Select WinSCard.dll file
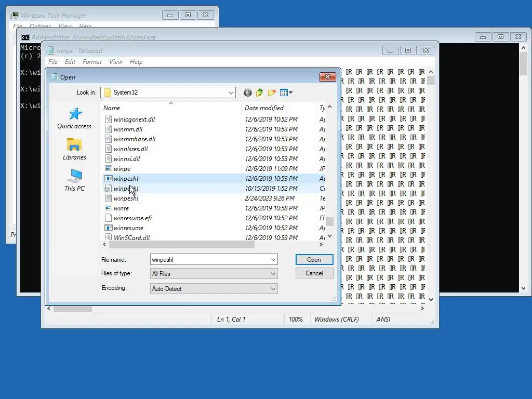 point(131,237)
